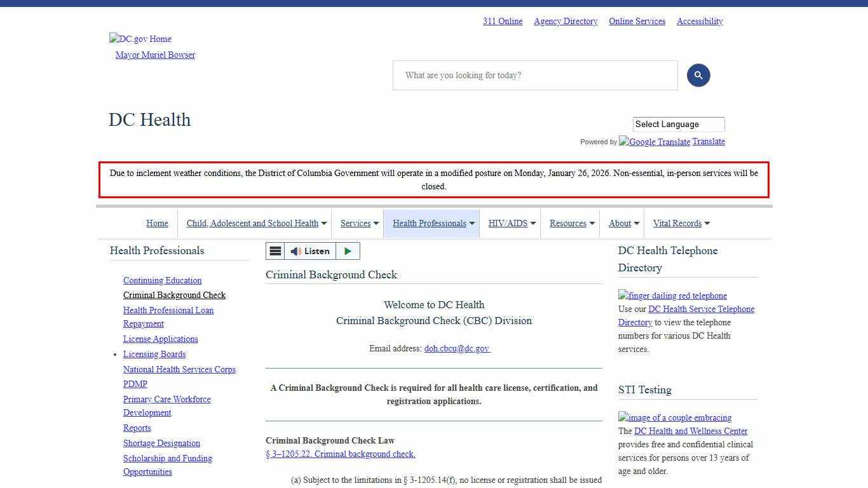Image resolution: width=868 pixels, height=488 pixels.
Task: Click inside the site search input field
Action: (534, 75)
